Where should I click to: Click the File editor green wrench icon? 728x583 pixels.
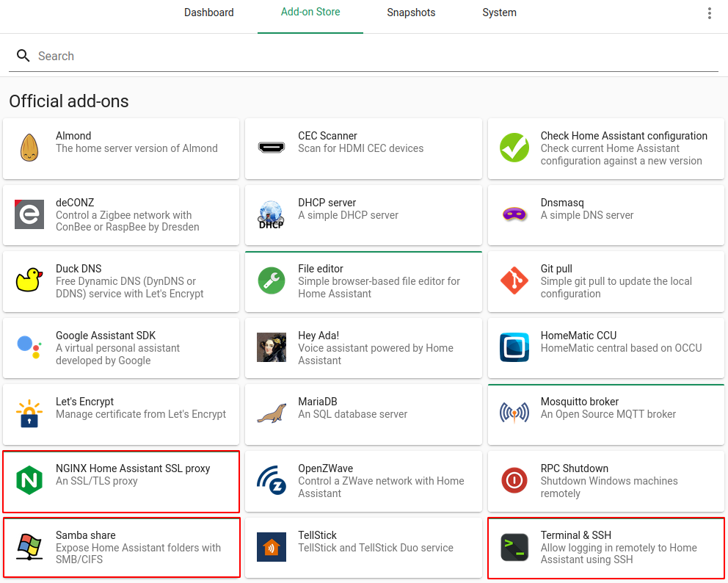(x=271, y=280)
